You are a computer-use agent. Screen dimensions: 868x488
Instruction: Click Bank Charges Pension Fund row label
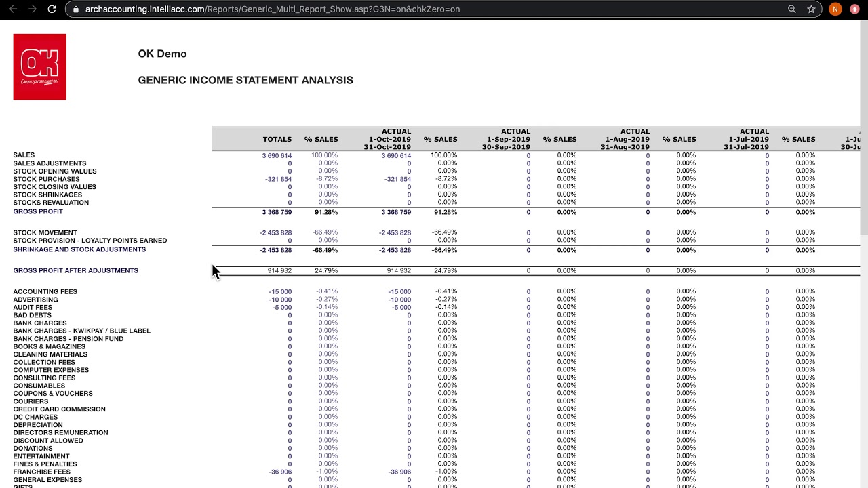(x=68, y=339)
